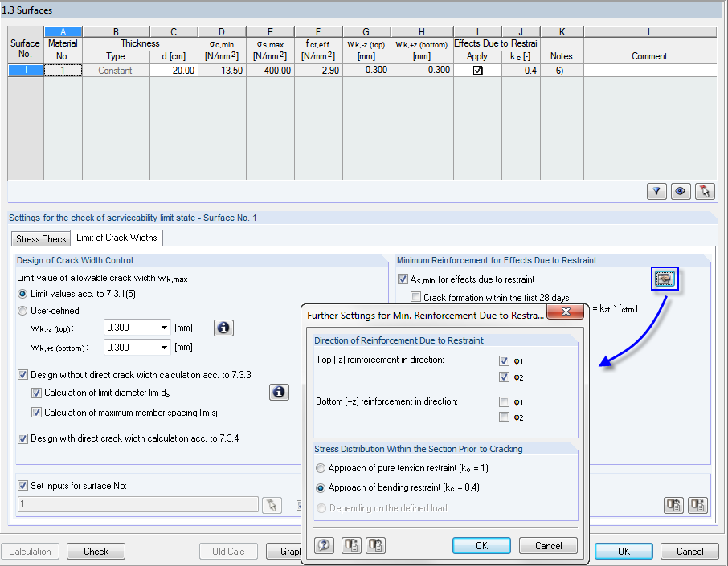This screenshot has width=728, height=566.
Task: Switch to the Stress Check tab
Action: [x=40, y=238]
